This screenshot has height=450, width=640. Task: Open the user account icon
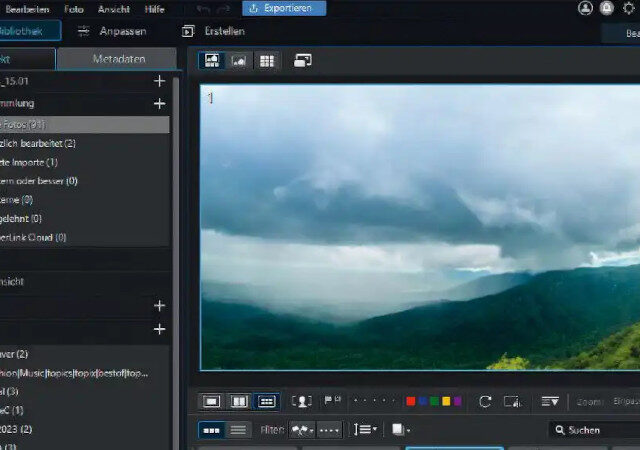click(x=585, y=8)
